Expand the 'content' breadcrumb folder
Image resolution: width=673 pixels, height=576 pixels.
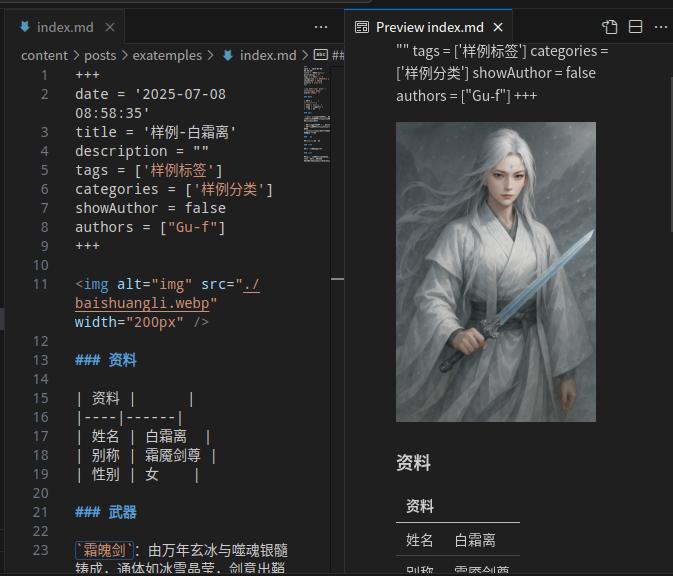(x=44, y=55)
